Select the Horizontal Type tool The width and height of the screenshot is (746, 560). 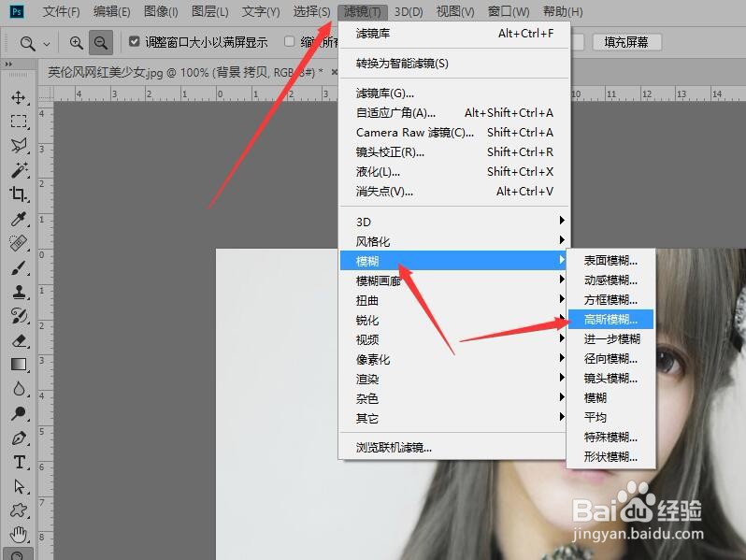coord(19,462)
